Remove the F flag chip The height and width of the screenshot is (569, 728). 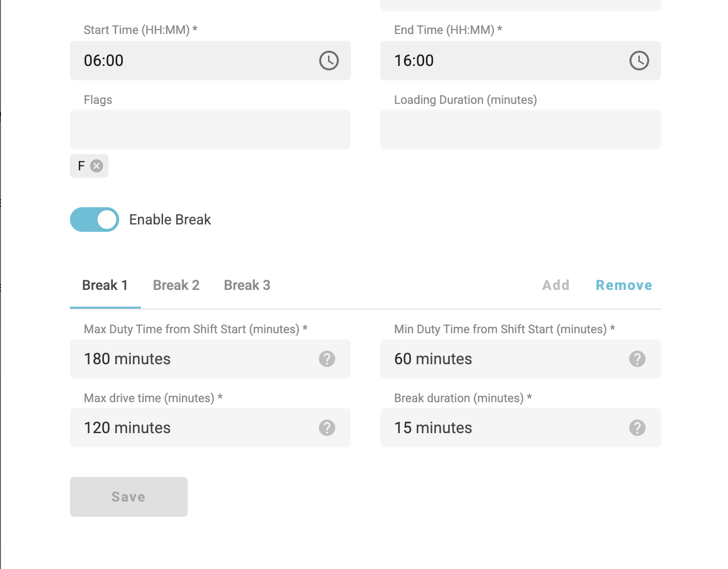tap(97, 166)
